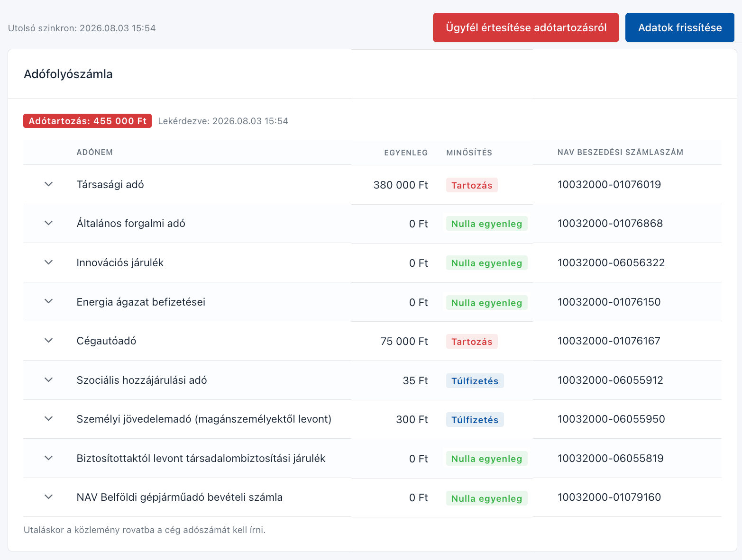Click the 35 Ft balance value

(x=415, y=381)
